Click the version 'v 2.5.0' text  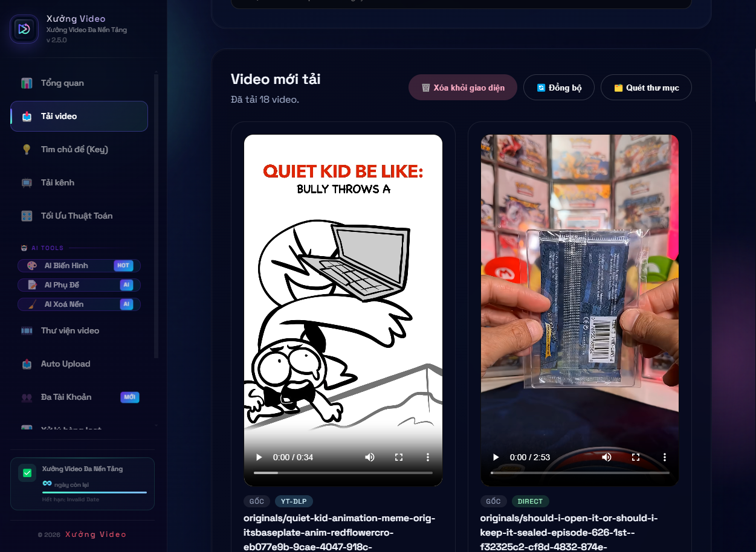[57, 40]
